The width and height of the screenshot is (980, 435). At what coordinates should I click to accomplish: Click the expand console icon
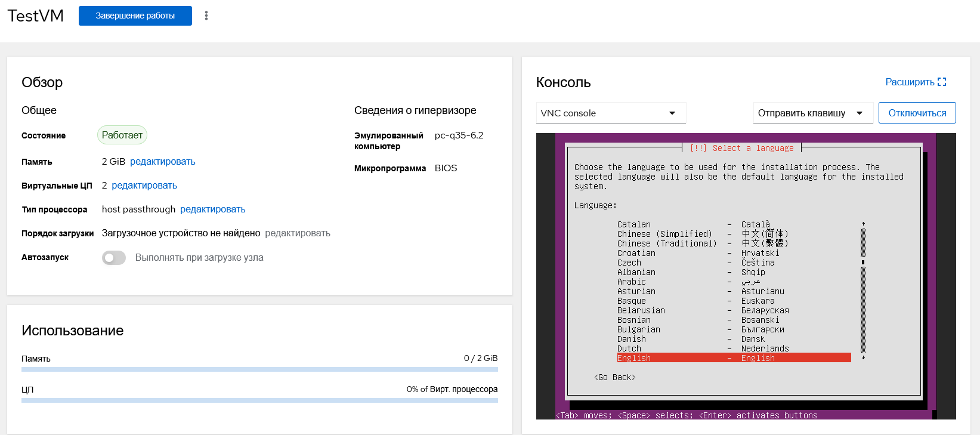942,82
